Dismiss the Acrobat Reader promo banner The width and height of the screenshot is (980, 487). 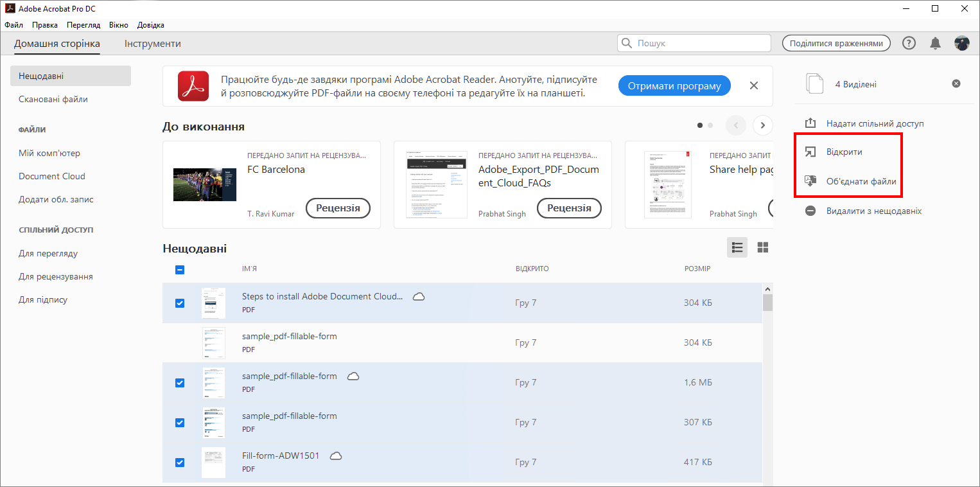754,86
